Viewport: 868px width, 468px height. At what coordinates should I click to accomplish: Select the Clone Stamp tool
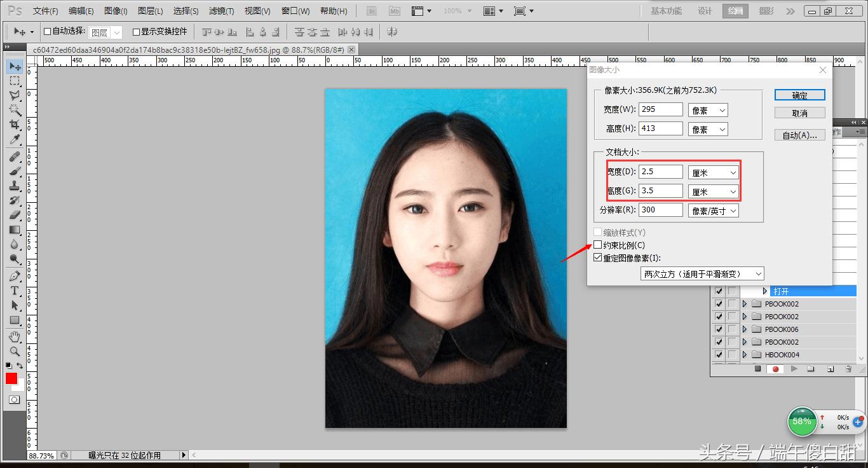coord(14,184)
